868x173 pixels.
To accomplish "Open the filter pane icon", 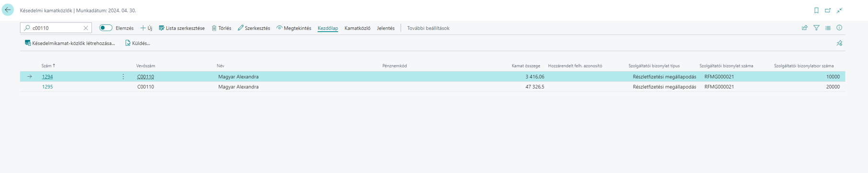I will 816,28.
